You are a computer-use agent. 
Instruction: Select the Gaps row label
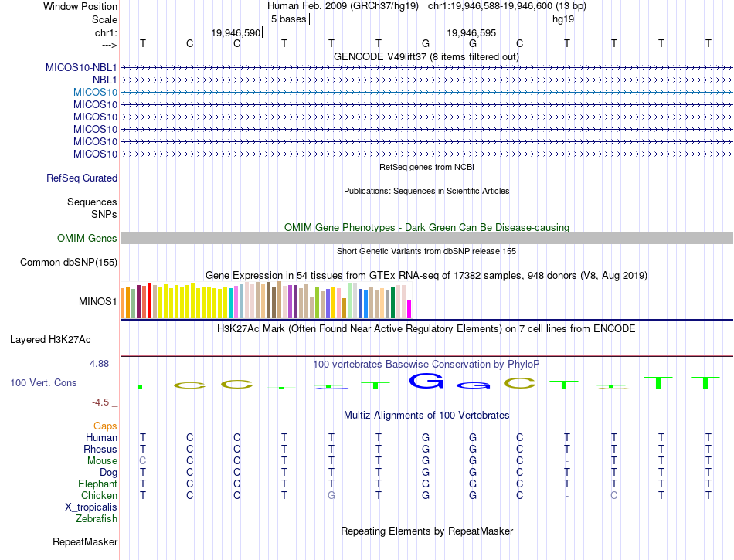point(105,426)
